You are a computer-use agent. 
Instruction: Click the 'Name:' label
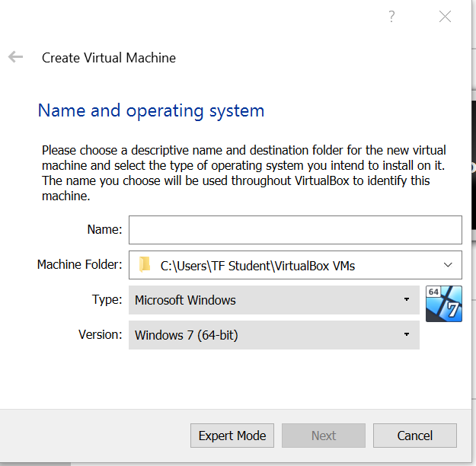[x=105, y=229]
